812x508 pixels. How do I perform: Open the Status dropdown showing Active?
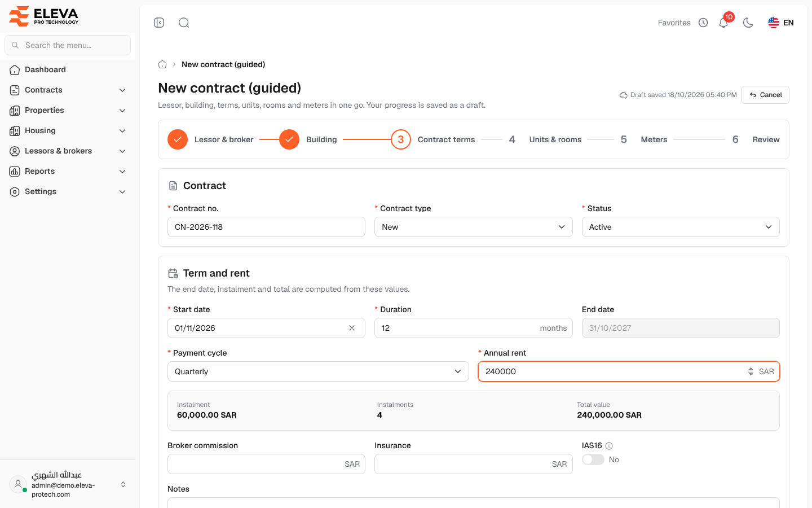pyautogui.click(x=681, y=227)
